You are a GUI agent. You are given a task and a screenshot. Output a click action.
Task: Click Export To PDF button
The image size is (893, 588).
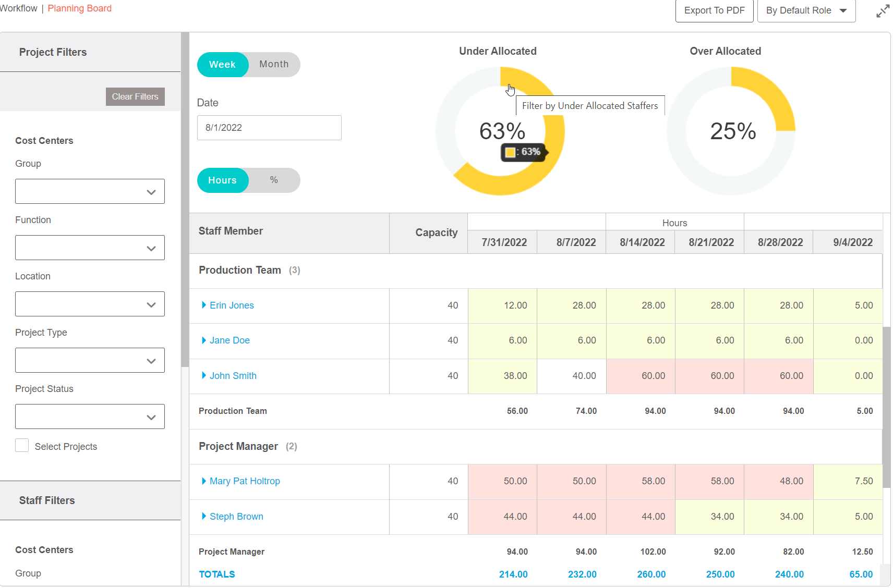coord(714,10)
